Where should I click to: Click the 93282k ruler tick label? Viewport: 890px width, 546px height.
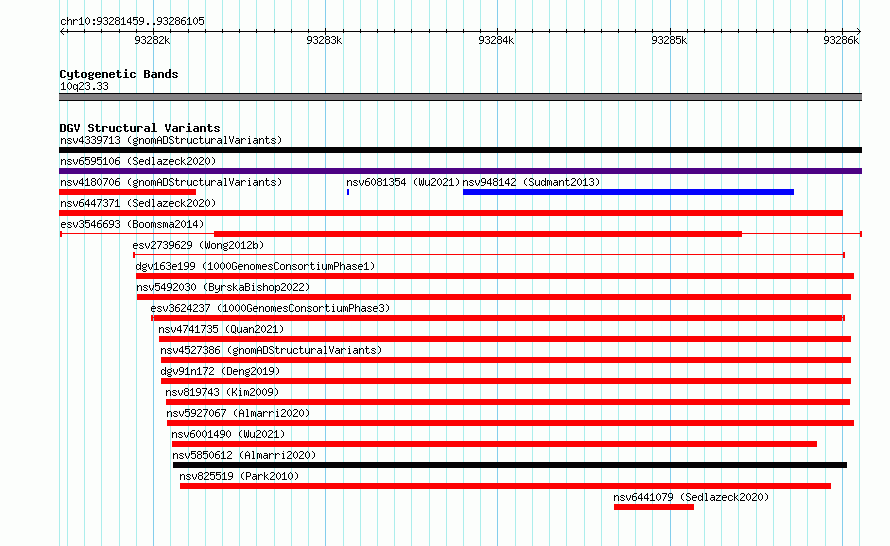coord(152,40)
